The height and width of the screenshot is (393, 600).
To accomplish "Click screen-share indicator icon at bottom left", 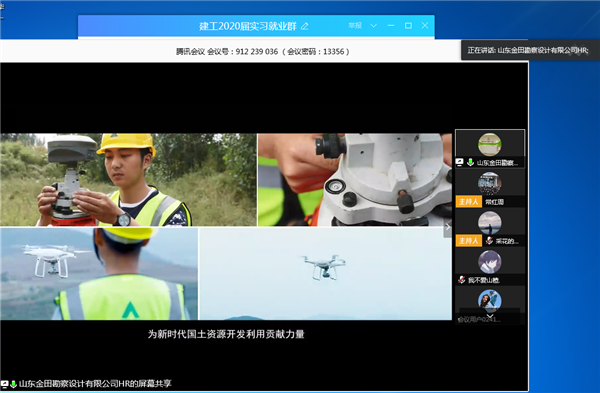I will tap(5, 384).
